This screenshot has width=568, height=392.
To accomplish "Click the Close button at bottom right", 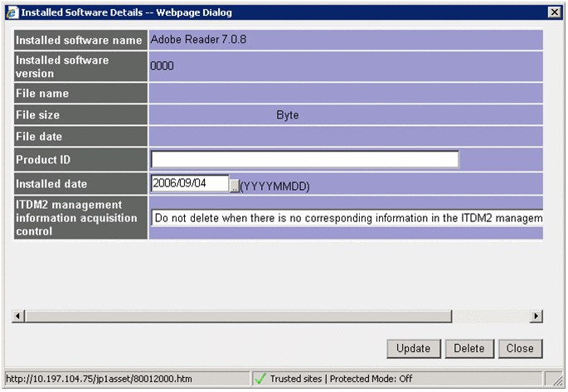I will click(520, 348).
